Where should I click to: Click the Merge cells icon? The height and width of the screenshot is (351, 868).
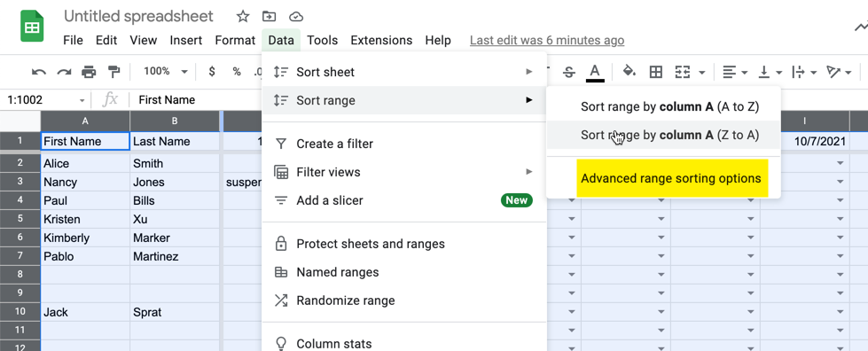click(683, 72)
